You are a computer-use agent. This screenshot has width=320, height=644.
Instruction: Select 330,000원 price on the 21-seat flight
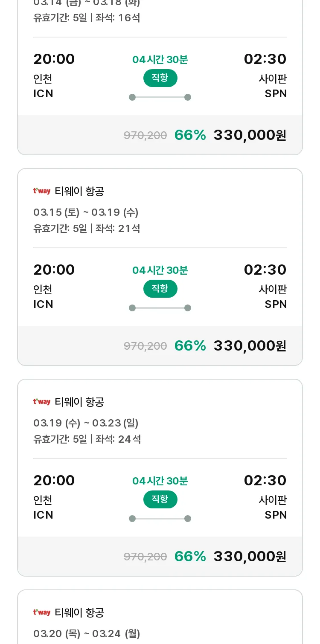coord(250,345)
